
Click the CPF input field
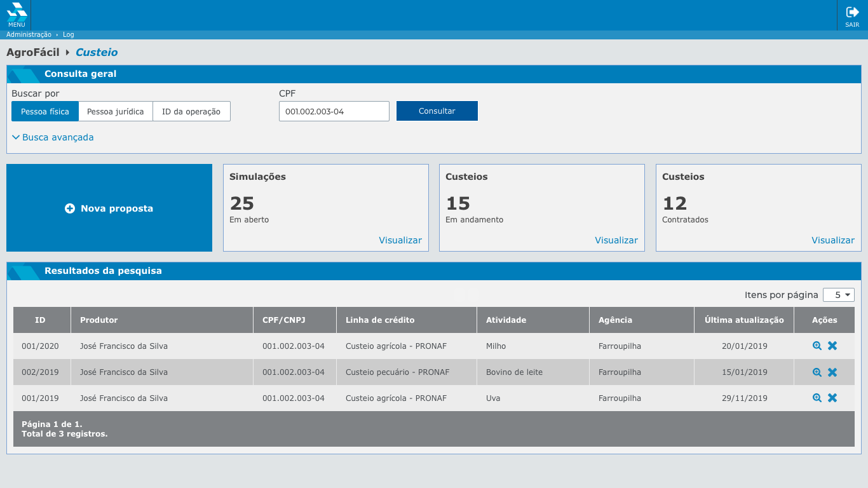[x=334, y=111]
